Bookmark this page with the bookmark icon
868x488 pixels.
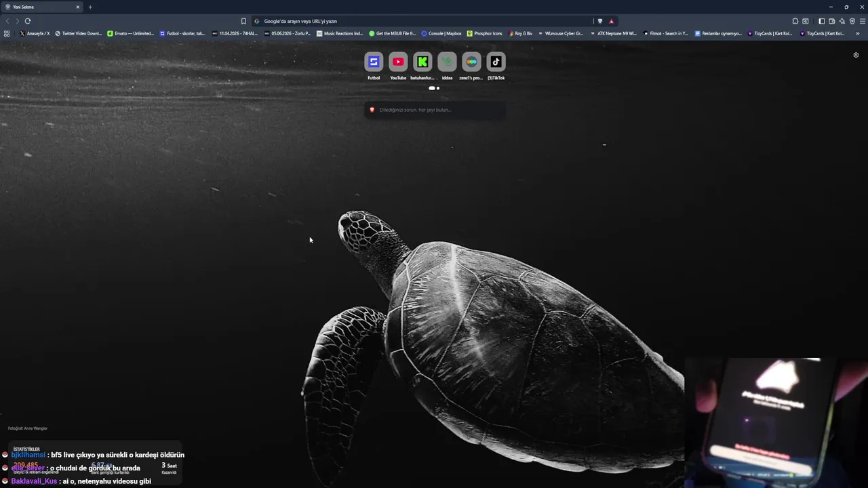point(243,21)
